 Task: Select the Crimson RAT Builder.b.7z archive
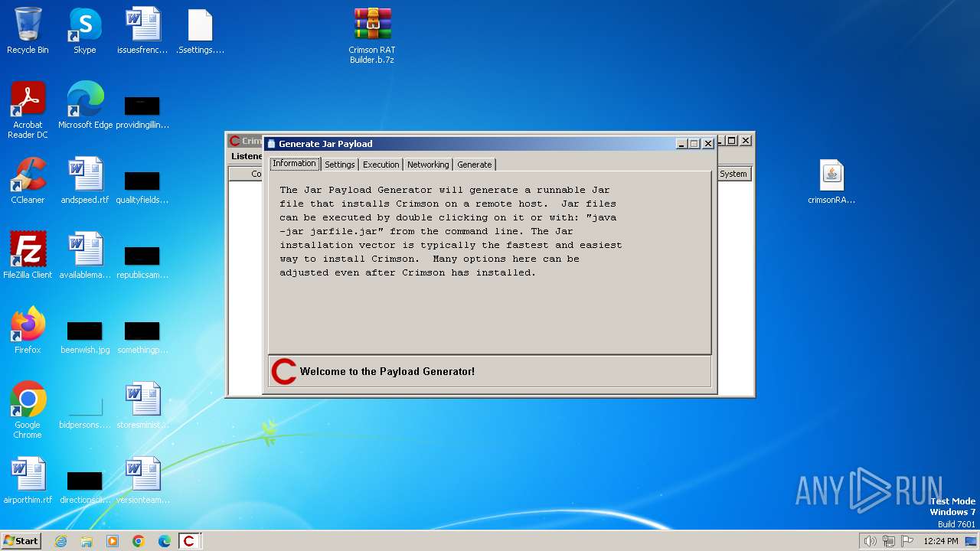coord(372,35)
